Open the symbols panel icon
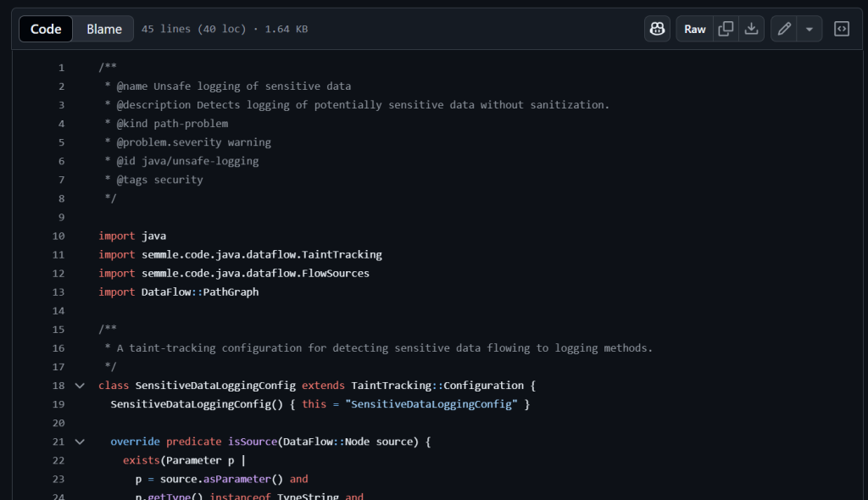868x500 pixels. [842, 29]
